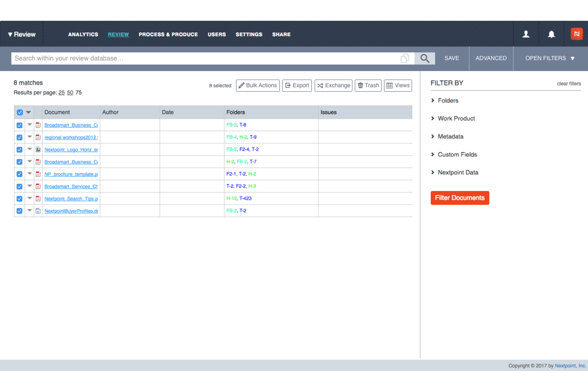The image size is (588, 392).
Task: Sort by the Date column header
Action: [x=168, y=112]
